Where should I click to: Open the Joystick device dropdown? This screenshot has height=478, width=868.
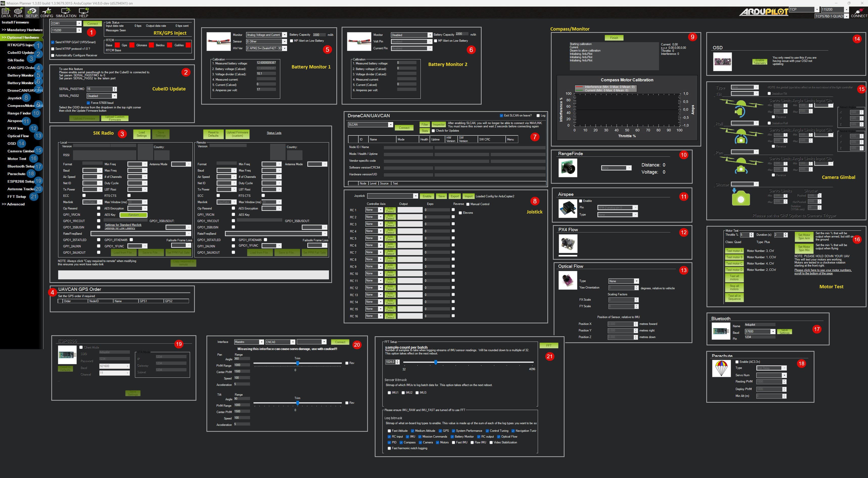coord(392,196)
